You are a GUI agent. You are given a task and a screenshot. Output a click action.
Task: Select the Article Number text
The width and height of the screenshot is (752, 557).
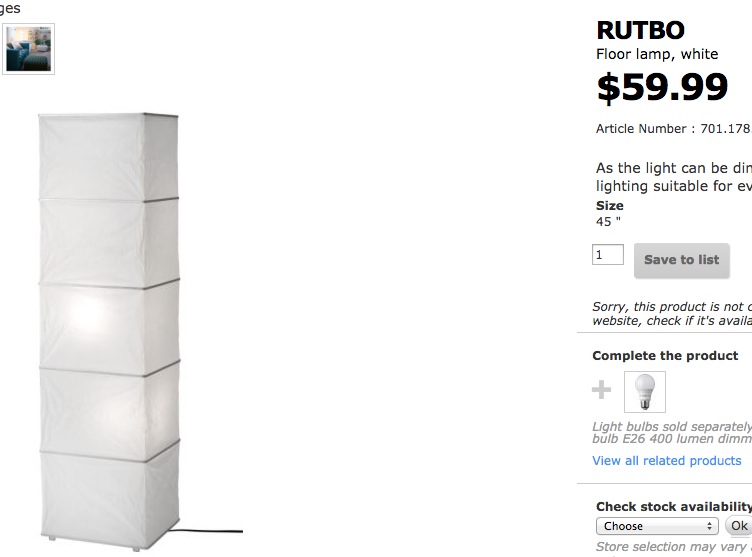coord(672,129)
